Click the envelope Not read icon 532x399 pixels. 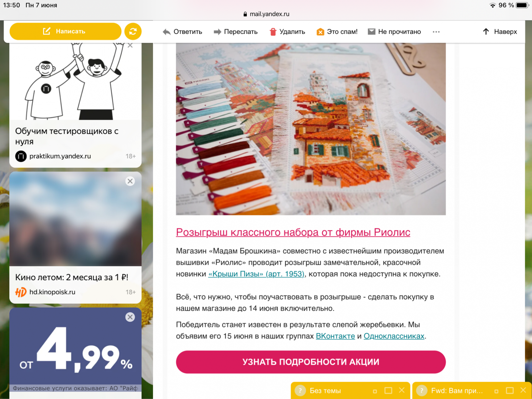(x=371, y=32)
